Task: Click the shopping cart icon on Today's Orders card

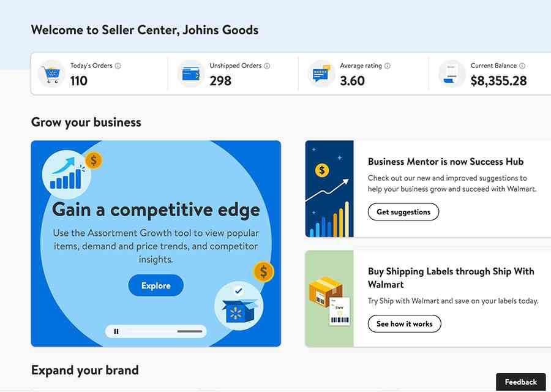Action: (x=51, y=73)
